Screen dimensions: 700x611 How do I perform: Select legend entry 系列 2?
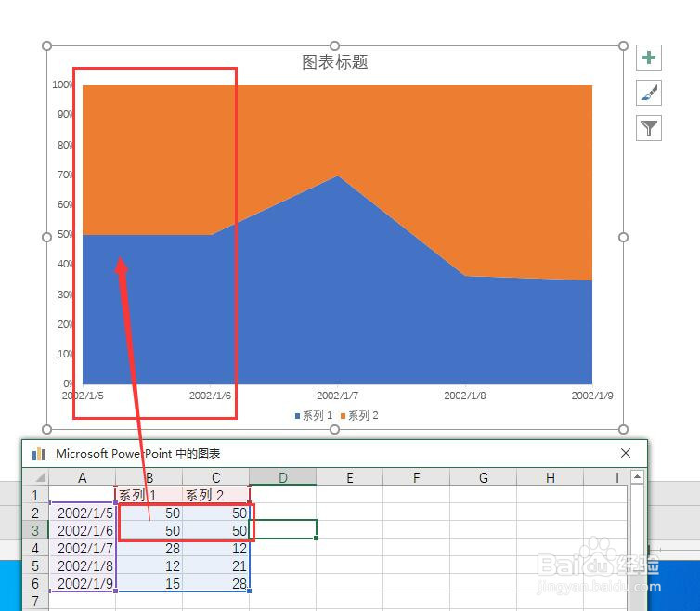(359, 415)
